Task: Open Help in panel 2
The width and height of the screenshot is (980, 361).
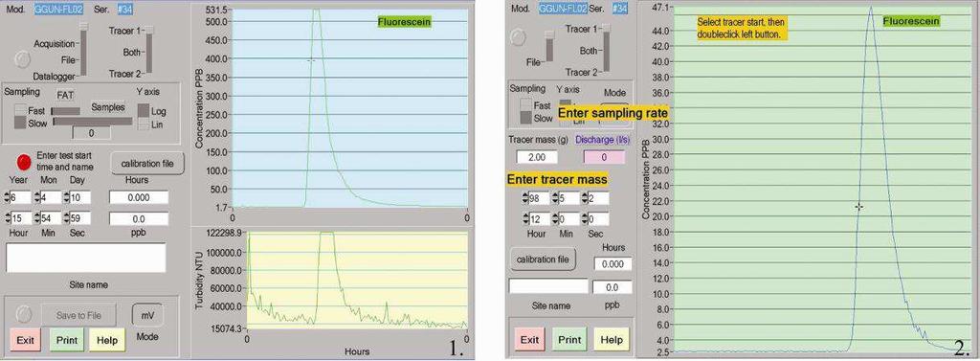Action: [612, 340]
